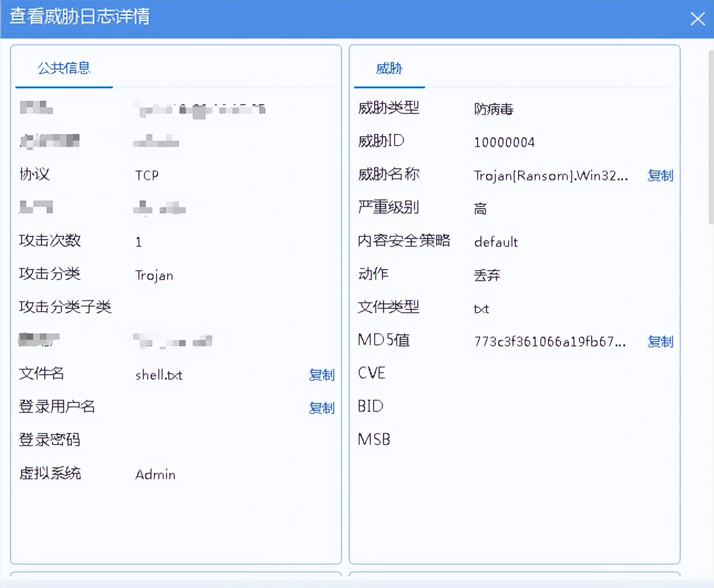Switch to the 威胁 tab
This screenshot has height=588, width=714.
(x=389, y=69)
